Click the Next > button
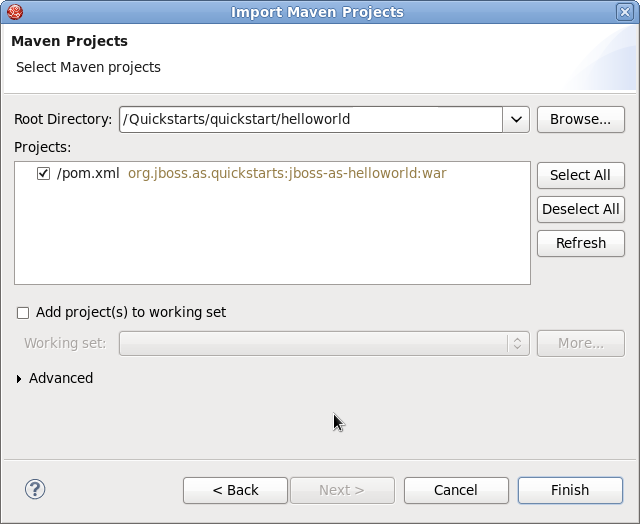 click(x=342, y=490)
